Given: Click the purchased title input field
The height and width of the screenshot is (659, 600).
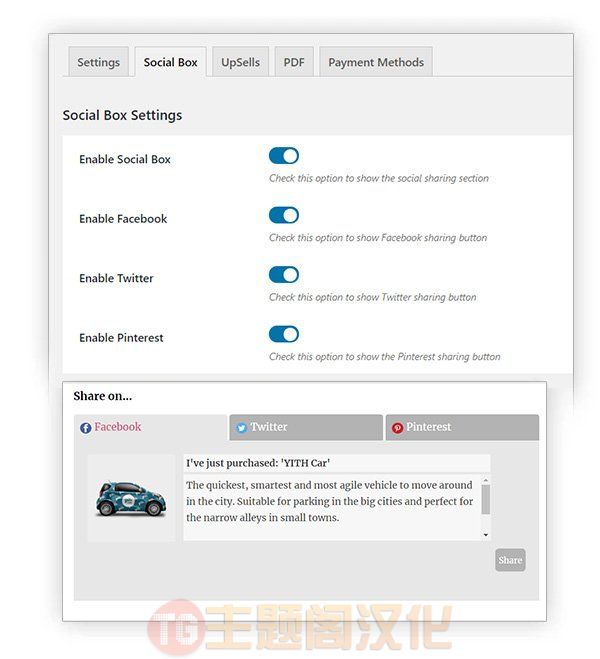Looking at the screenshot, I should 337,463.
